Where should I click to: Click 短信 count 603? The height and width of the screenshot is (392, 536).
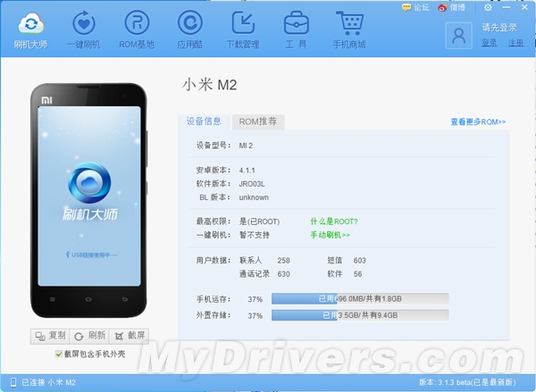(x=360, y=261)
